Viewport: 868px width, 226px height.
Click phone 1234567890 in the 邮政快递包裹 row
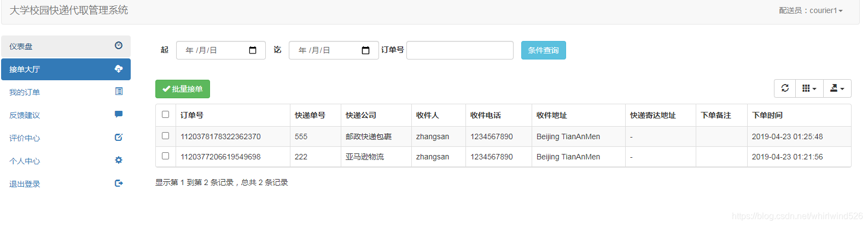coord(492,136)
